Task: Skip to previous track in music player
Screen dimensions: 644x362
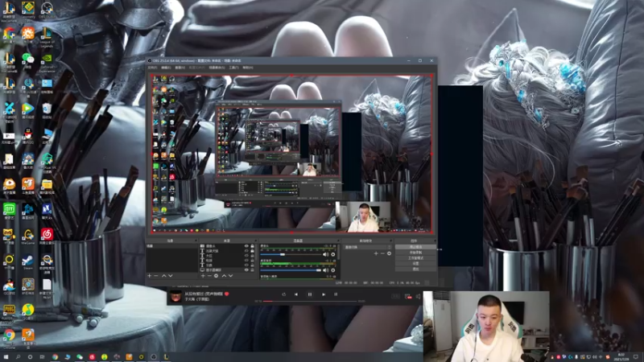Action: coord(296,294)
